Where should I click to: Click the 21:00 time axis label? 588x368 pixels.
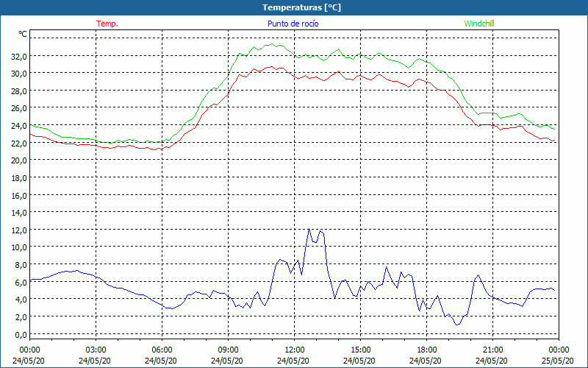click(492, 350)
